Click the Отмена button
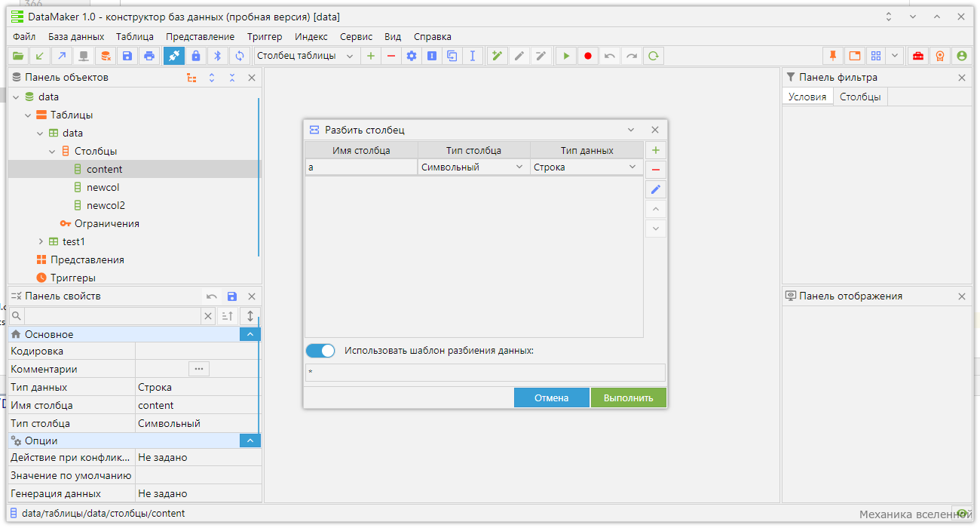This screenshot has width=980, height=528. [x=552, y=398]
